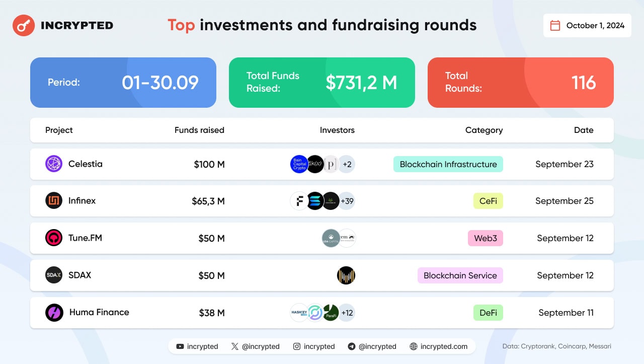The image size is (644, 364).
Task: Expand the +39 investors badge for Infinex
Action: [347, 201]
